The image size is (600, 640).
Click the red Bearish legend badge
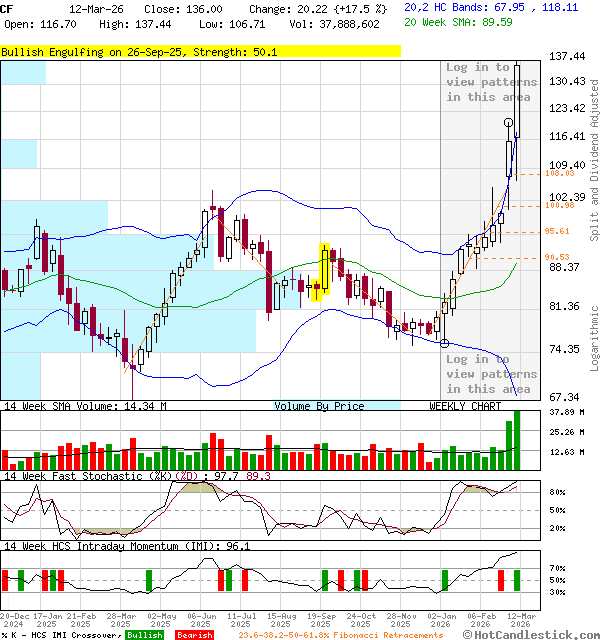(x=194, y=635)
